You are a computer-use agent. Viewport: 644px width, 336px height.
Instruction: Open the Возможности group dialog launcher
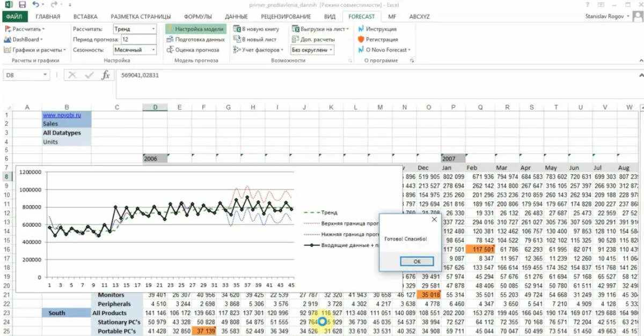tap(350, 61)
